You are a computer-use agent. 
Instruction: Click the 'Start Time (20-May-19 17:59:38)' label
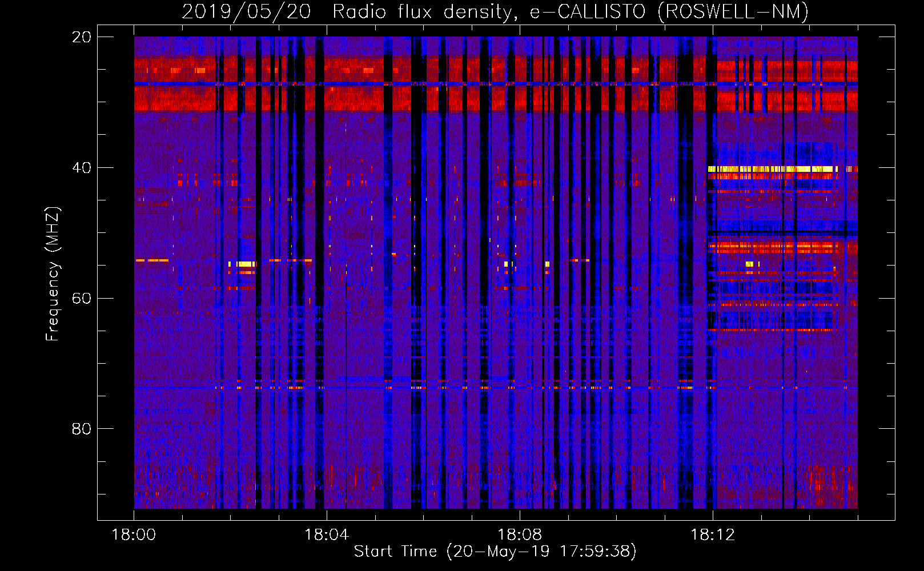pyautogui.click(x=495, y=551)
